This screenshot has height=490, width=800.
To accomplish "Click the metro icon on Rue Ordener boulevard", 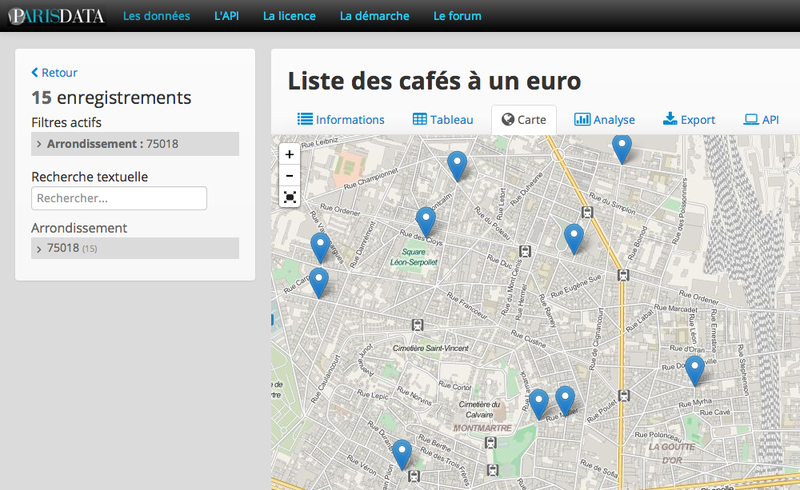I will [x=623, y=275].
